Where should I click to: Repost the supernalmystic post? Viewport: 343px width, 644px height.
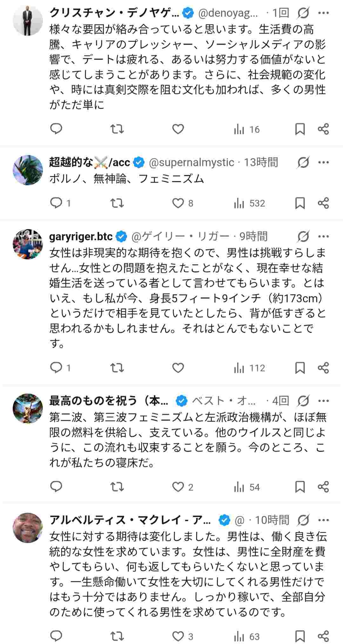[117, 203]
